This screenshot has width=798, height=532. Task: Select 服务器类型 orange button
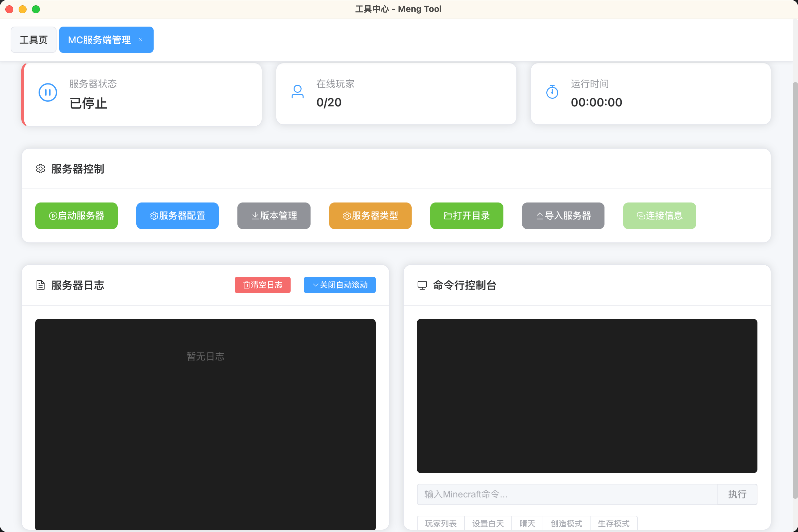click(370, 216)
